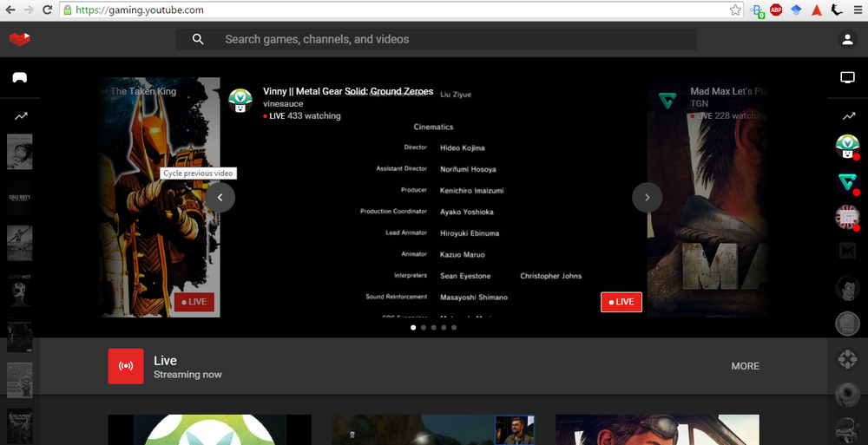This screenshot has width=868, height=445.
Task: Open the vinesauce channel name link
Action: pos(283,104)
